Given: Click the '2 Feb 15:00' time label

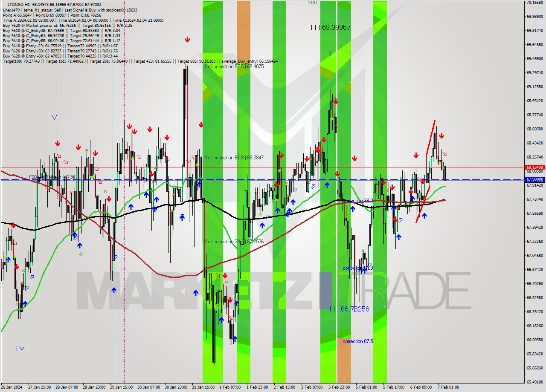Looking at the screenshot, I should pos(285,387).
